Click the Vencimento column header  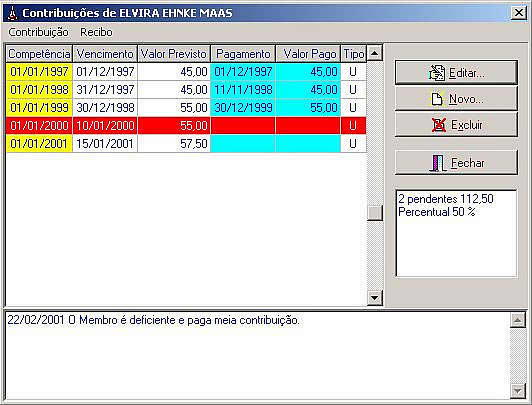[x=105, y=54]
